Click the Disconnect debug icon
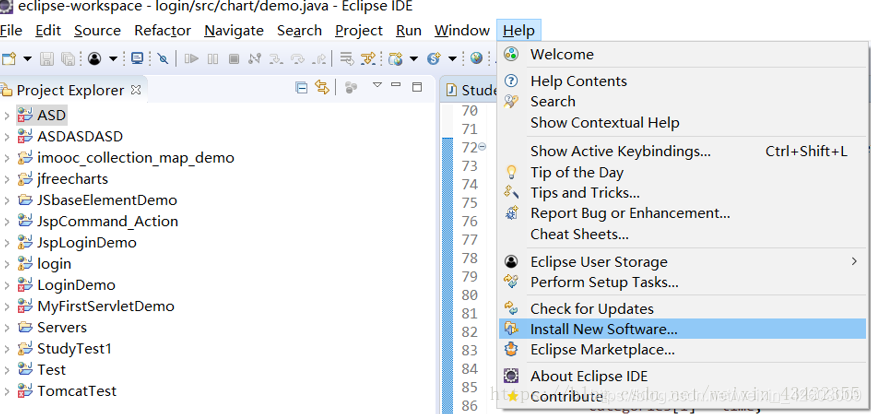 click(254, 58)
